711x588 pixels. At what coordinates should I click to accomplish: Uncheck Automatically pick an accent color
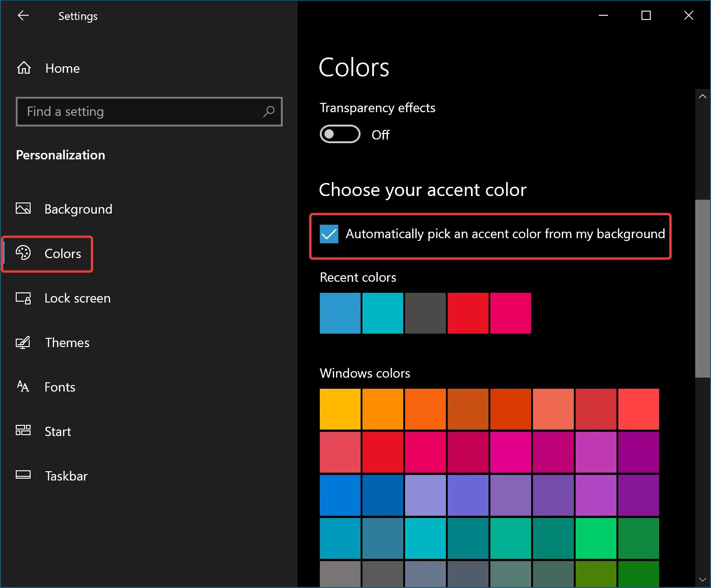coord(329,234)
